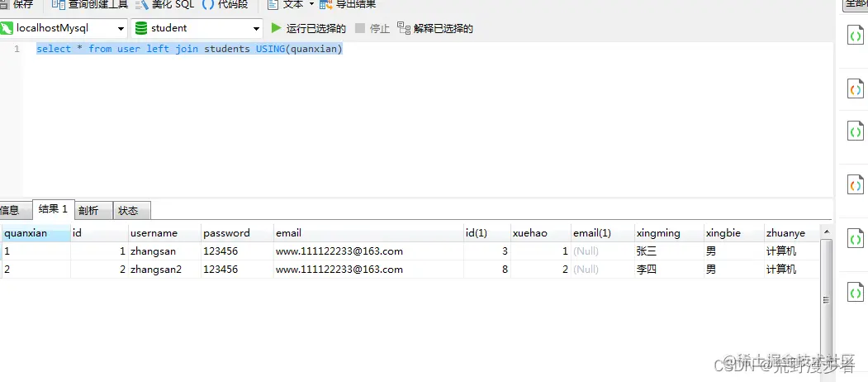The image size is (868, 382).
Task: Click the 解释已选择的 explain button label
Action: tap(443, 28)
